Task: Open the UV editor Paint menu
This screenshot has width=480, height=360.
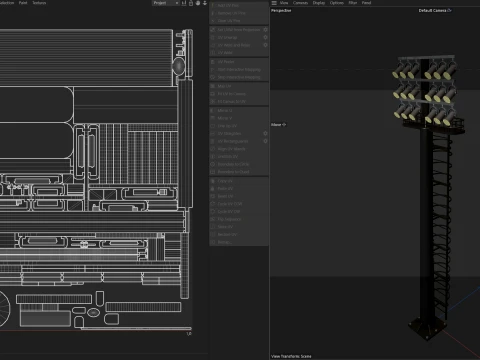Action: pos(23,3)
